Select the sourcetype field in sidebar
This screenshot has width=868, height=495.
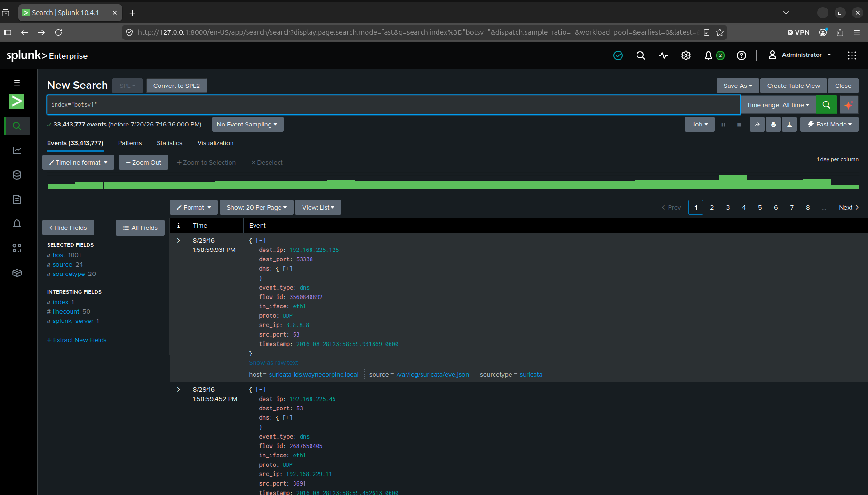[69, 274]
